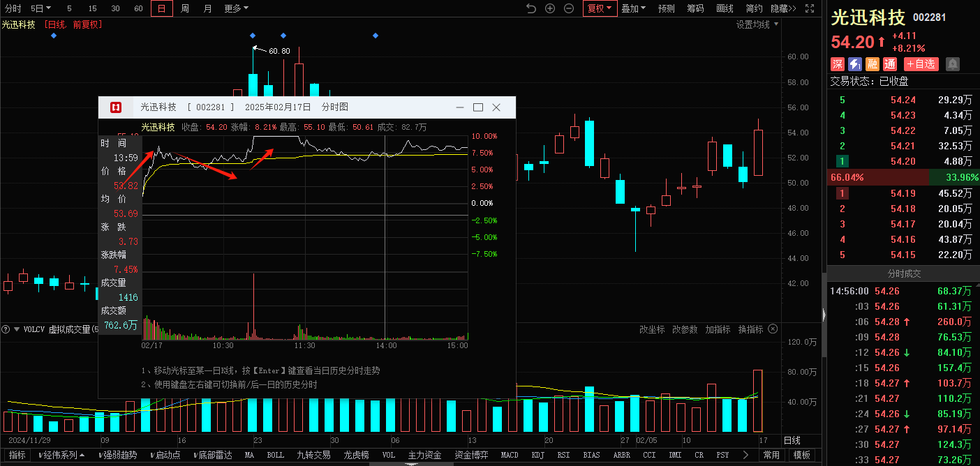The width and height of the screenshot is (980, 466).
Task: Open the 设置均线 moving average dropdown
Action: pos(757,24)
